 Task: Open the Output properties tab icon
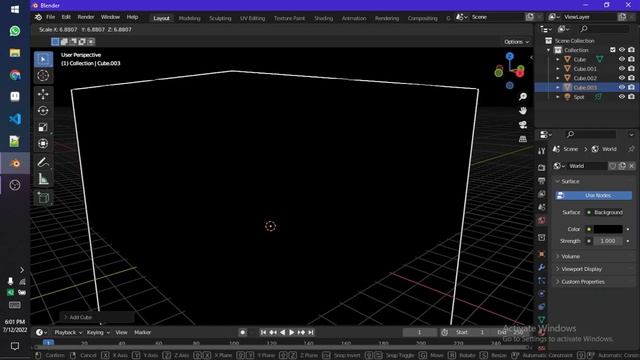point(542,181)
